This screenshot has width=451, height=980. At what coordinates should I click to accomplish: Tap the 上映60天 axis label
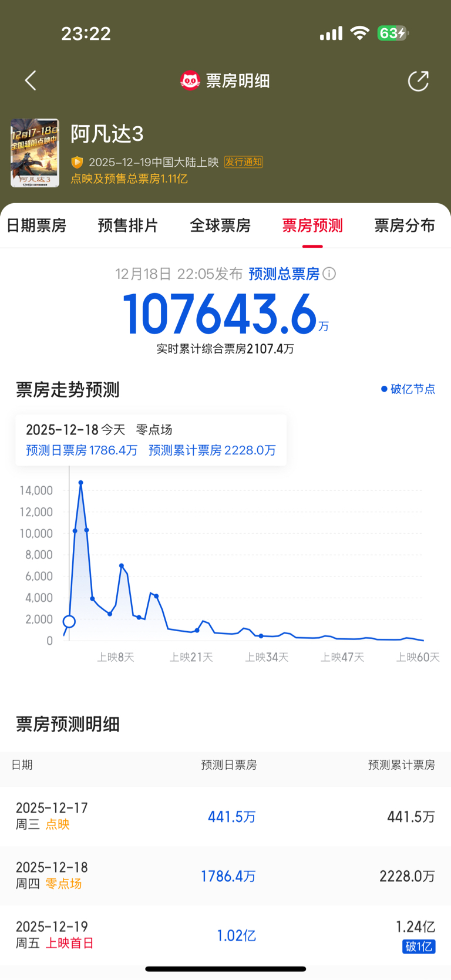pos(418,657)
